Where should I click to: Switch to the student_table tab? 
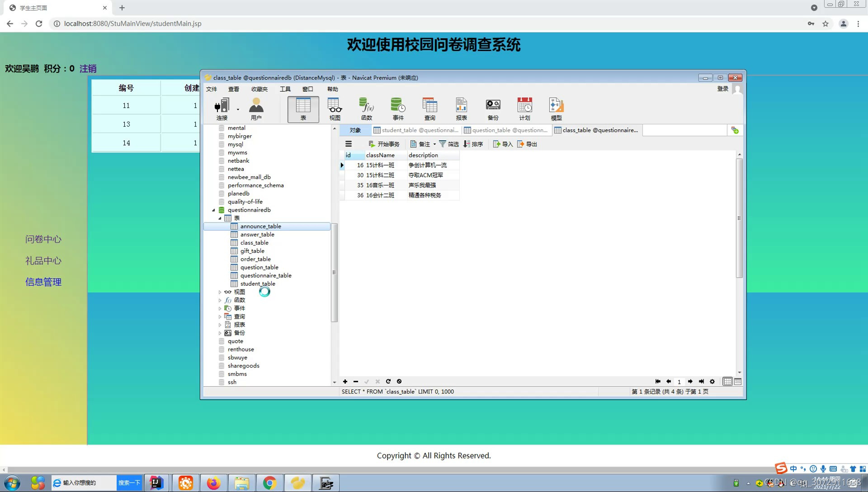tap(416, 130)
